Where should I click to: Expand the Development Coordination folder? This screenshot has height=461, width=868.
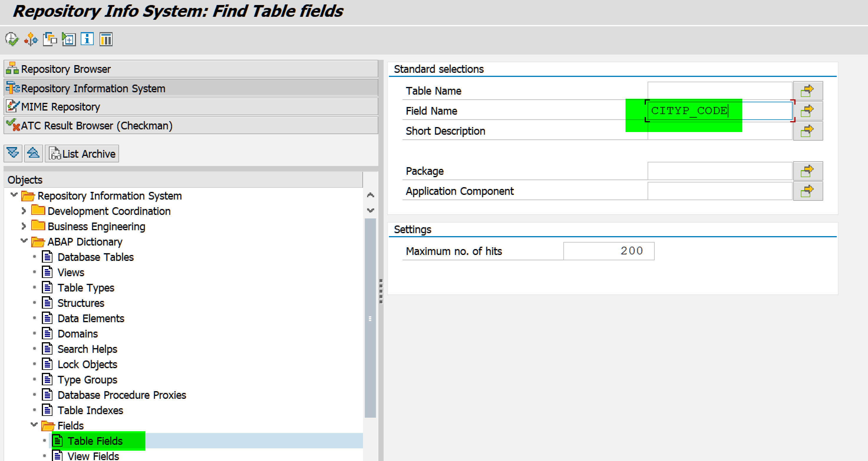(24, 211)
